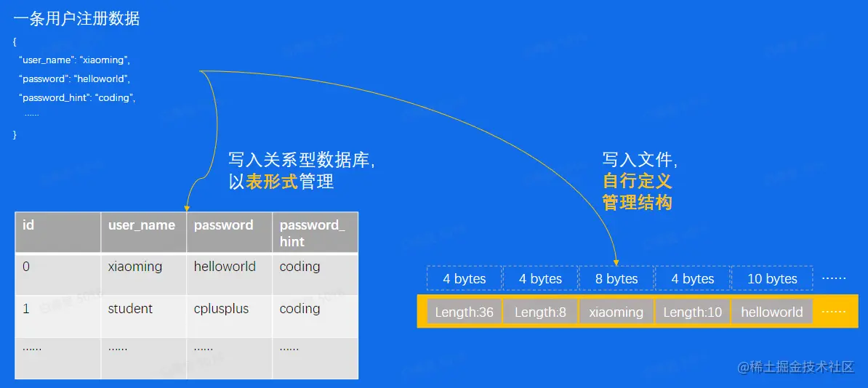Screen dimensions: 868x388
Task: Click the Length:10 block
Action: (x=693, y=312)
